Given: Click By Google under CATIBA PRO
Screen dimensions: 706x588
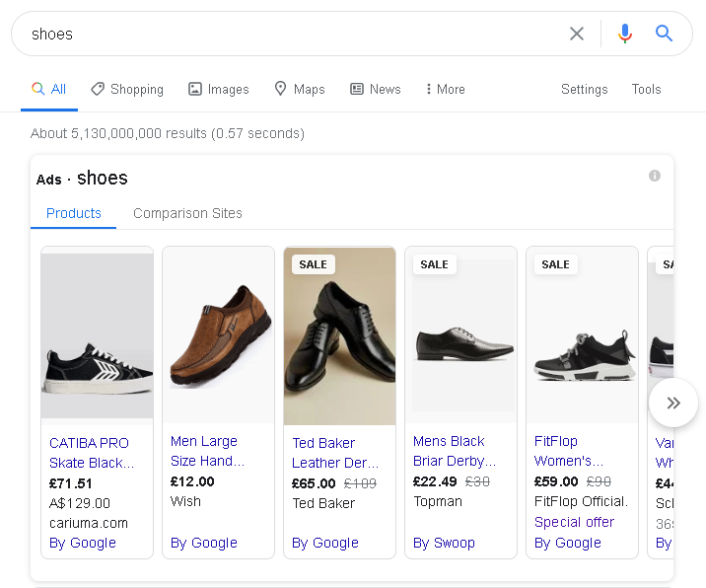Looking at the screenshot, I should point(83,543).
